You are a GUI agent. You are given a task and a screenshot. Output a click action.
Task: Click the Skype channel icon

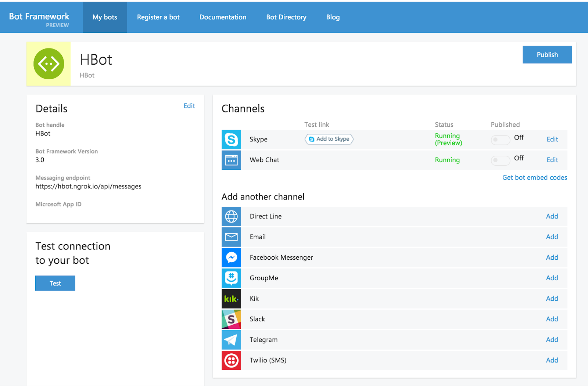231,140
